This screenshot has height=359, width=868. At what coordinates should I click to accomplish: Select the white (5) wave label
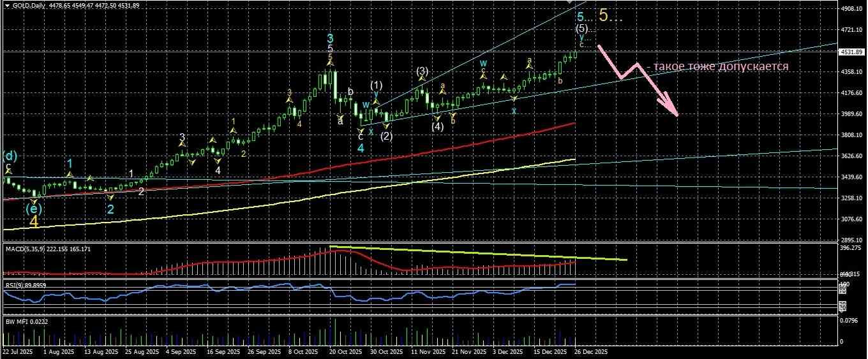click(581, 29)
